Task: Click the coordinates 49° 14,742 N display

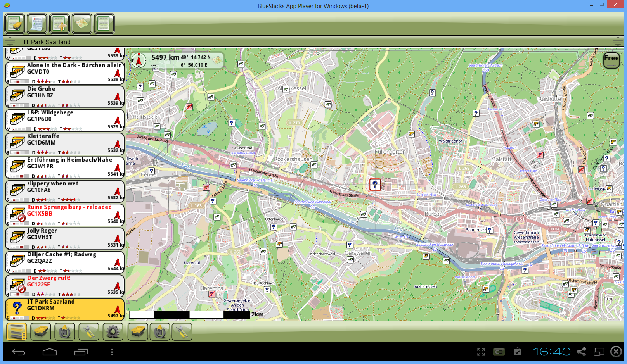Action: coord(196,57)
